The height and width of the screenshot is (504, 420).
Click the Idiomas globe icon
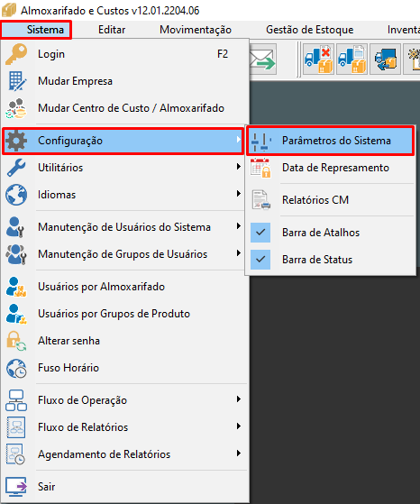(x=16, y=195)
